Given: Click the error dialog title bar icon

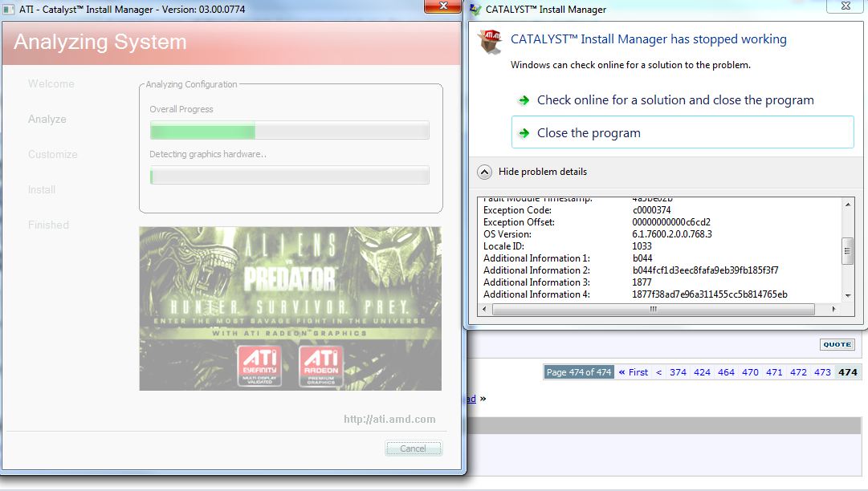Looking at the screenshot, I should tap(475, 10).
